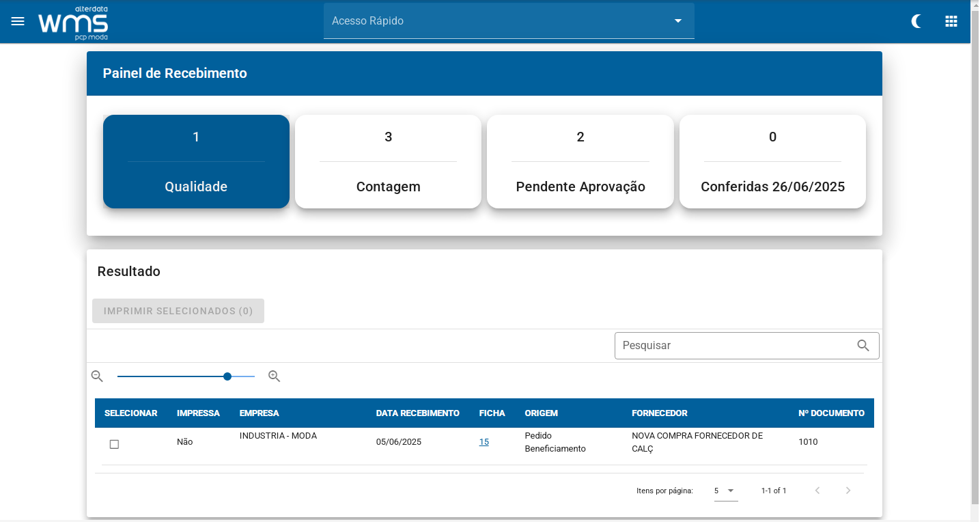Open the Acesso Rápido dropdown

click(509, 21)
